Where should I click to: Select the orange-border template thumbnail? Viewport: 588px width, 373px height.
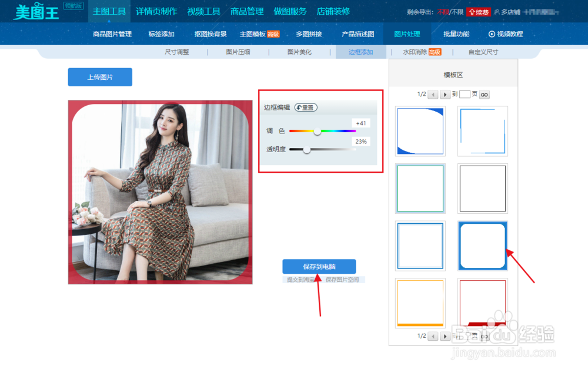(420, 303)
